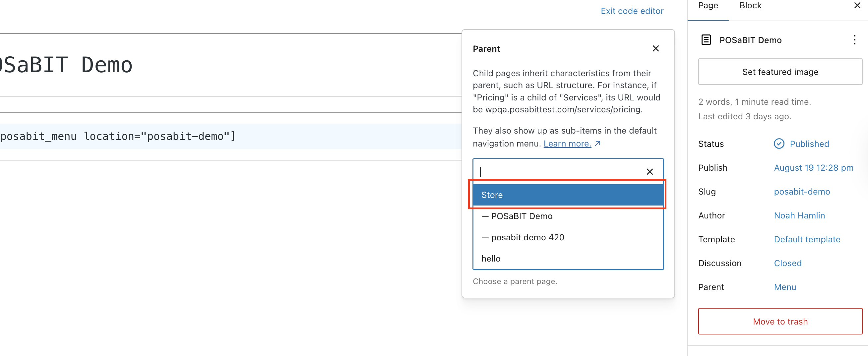Move the page to trash
This screenshot has height=356, width=868.
pos(780,321)
